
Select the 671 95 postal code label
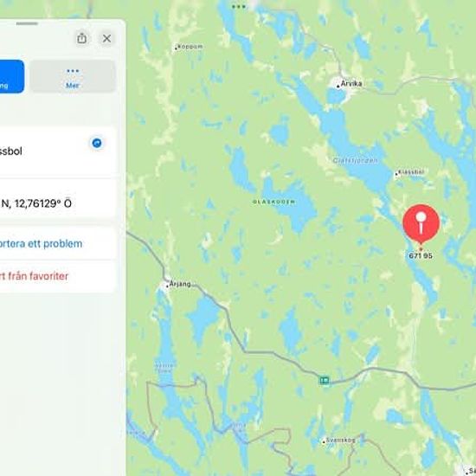tap(421, 255)
